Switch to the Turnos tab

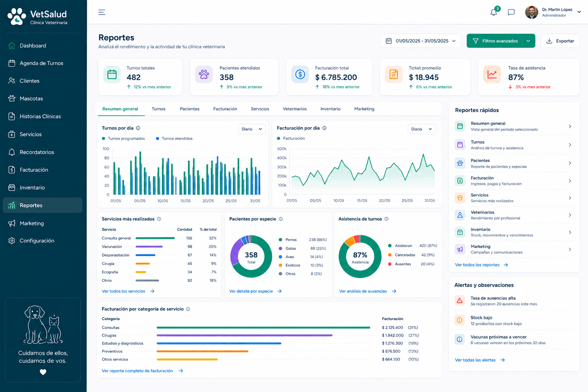tap(158, 109)
